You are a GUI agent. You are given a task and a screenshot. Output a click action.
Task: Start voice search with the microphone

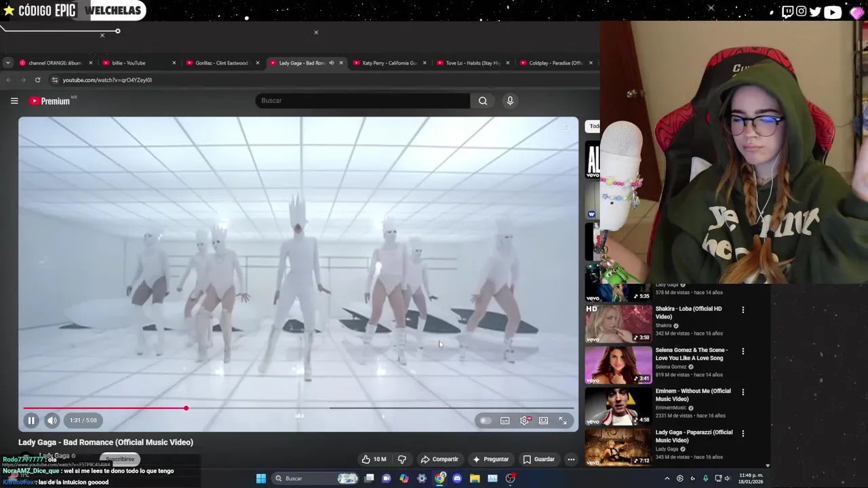pos(510,101)
